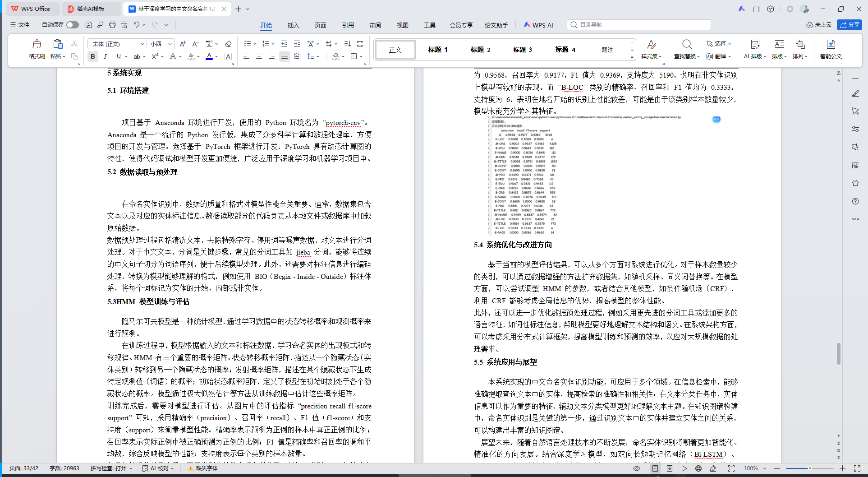The height and width of the screenshot is (477, 868).
Task: Apply Heading 2 (标题 2) style
Action: pyautogui.click(x=480, y=50)
